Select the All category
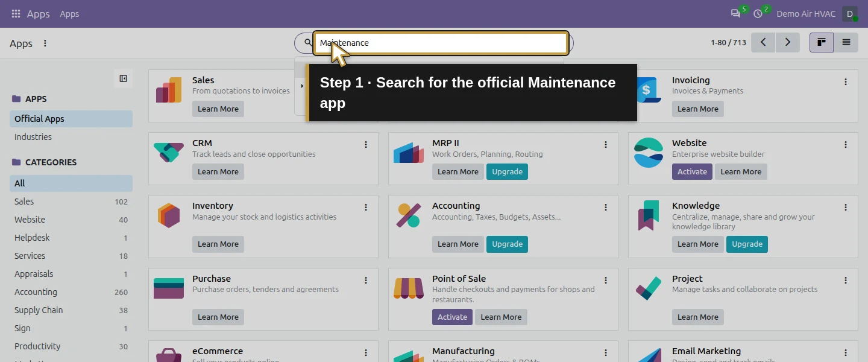The height and width of the screenshot is (362, 868). [71, 183]
